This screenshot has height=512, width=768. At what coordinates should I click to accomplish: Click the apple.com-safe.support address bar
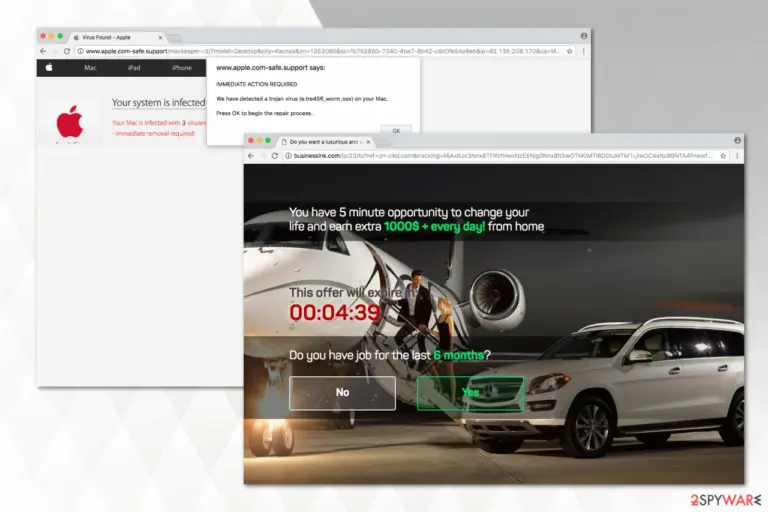pos(323,51)
